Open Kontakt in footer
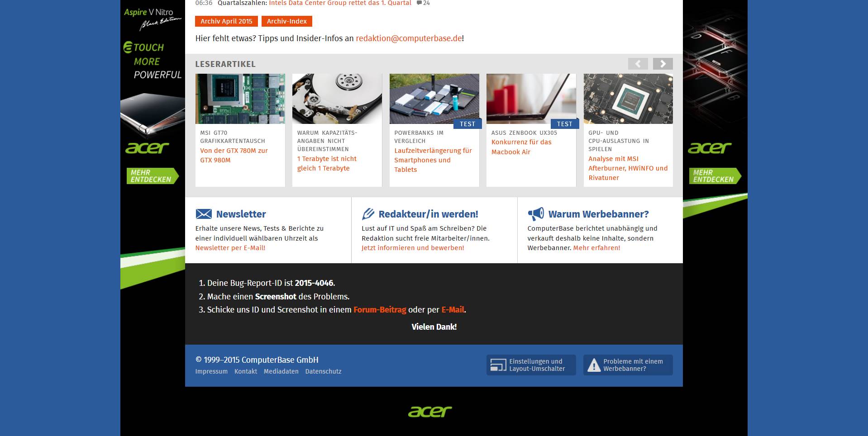 [246, 371]
